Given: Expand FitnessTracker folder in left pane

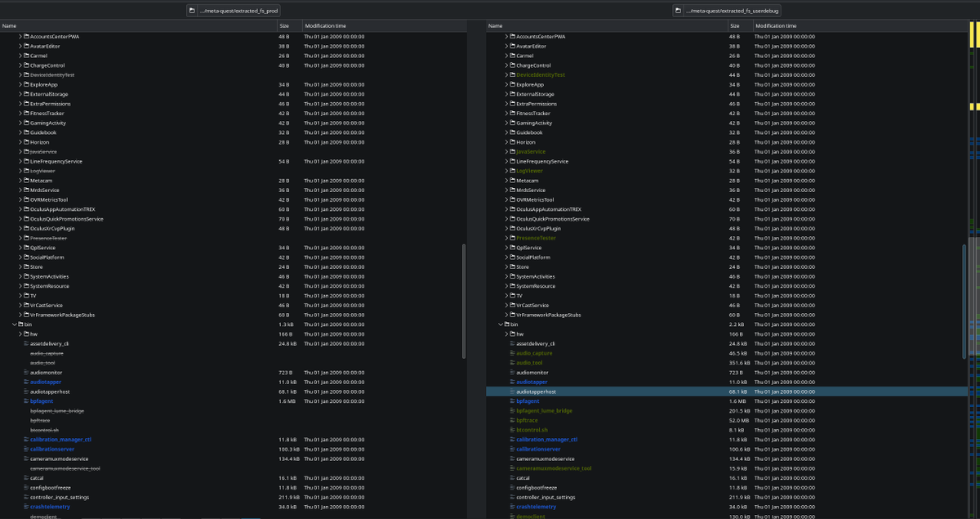Looking at the screenshot, I should (20, 114).
